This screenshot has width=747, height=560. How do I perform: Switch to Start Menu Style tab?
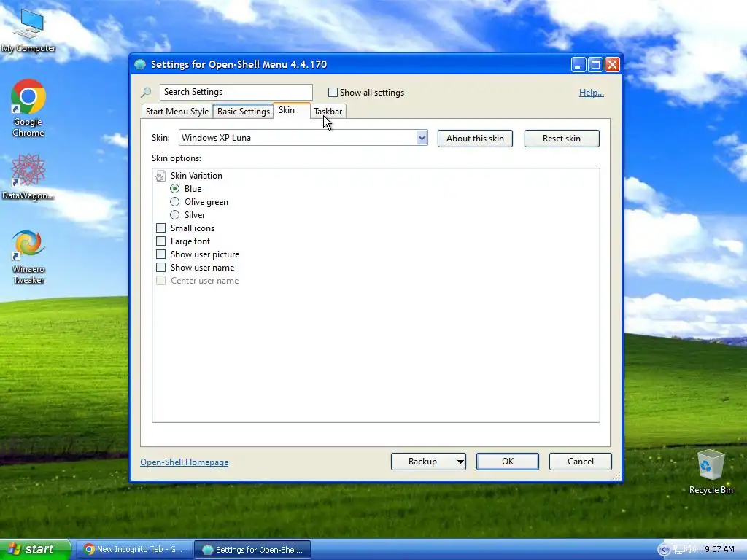coord(177,112)
